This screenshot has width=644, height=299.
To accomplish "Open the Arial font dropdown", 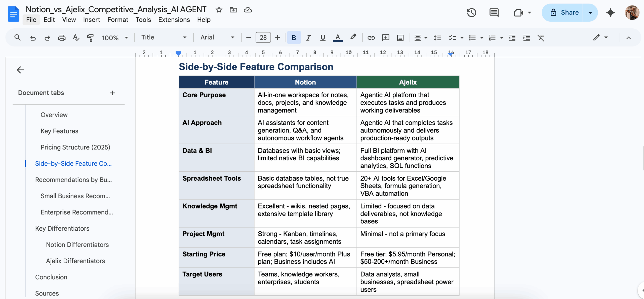I will 217,37.
